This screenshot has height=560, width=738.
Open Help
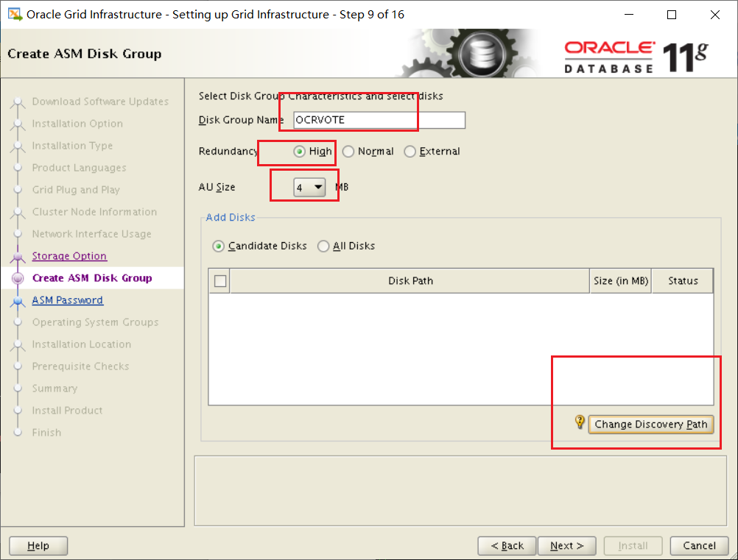pyautogui.click(x=38, y=545)
